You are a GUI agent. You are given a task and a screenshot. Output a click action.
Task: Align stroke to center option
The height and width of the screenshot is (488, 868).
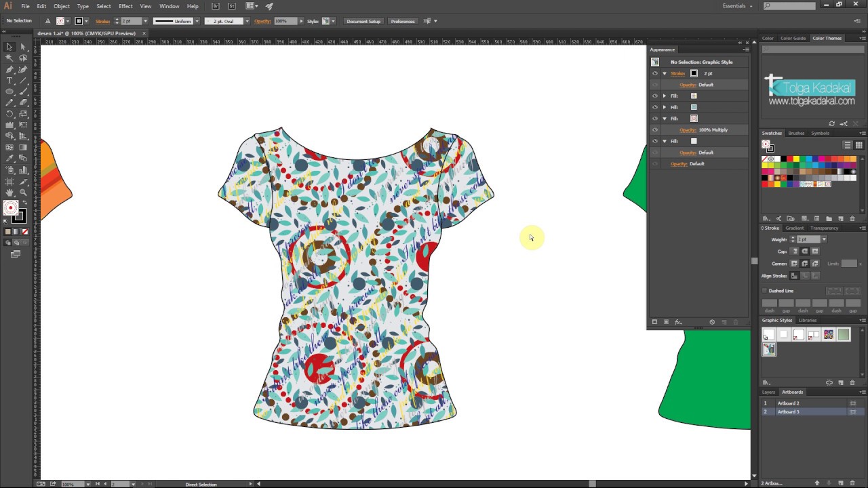(x=795, y=276)
